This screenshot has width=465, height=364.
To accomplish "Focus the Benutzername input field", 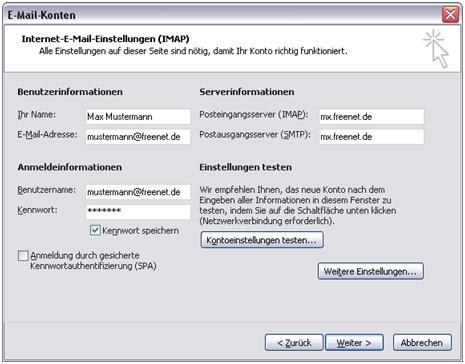I will [138, 192].
